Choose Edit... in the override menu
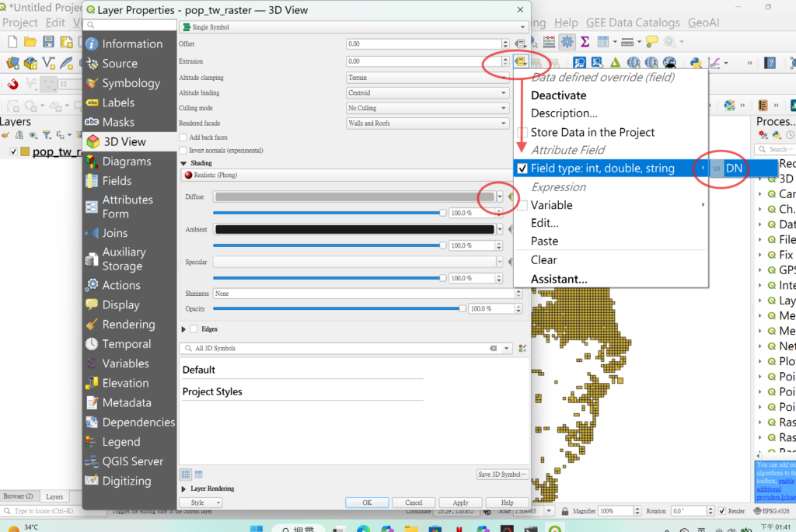796x532 pixels. (x=545, y=223)
